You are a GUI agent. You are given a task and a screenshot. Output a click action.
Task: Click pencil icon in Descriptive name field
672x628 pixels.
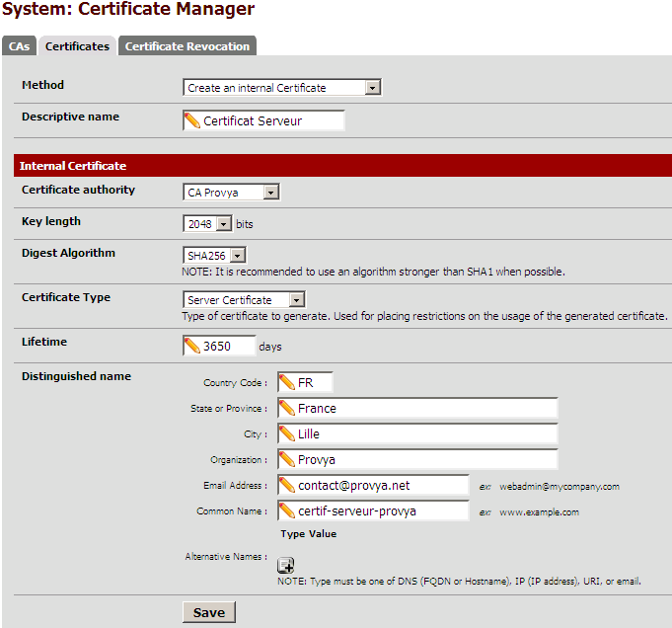point(192,120)
